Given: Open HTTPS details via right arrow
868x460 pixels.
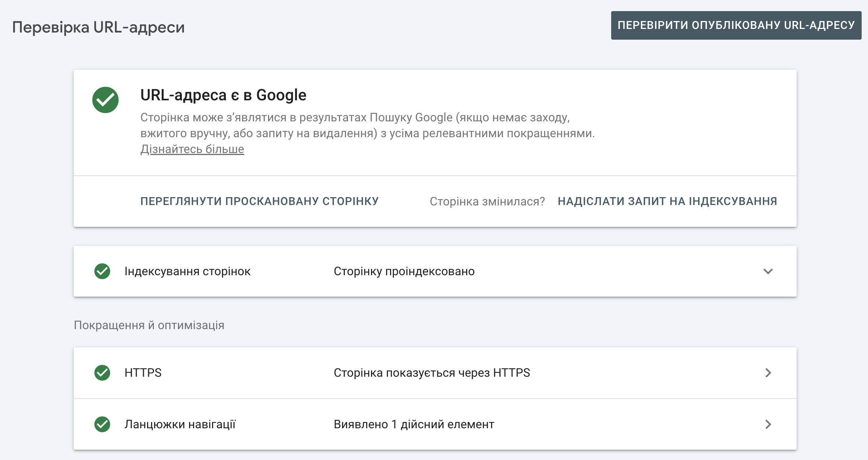Looking at the screenshot, I should (x=768, y=373).
